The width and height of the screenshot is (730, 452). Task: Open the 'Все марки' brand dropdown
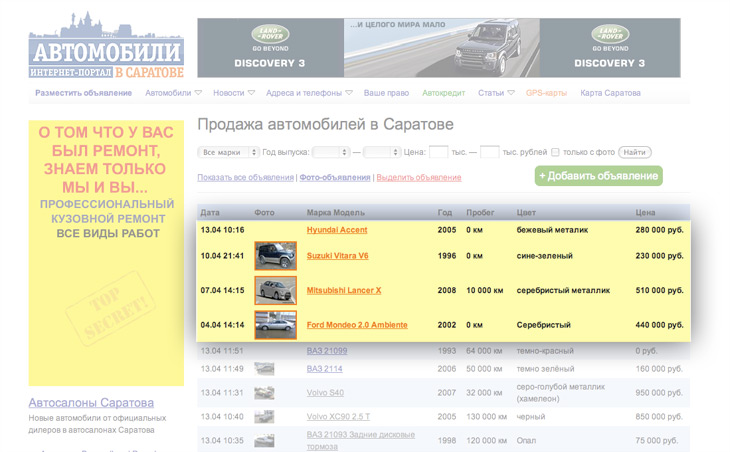tap(227, 152)
